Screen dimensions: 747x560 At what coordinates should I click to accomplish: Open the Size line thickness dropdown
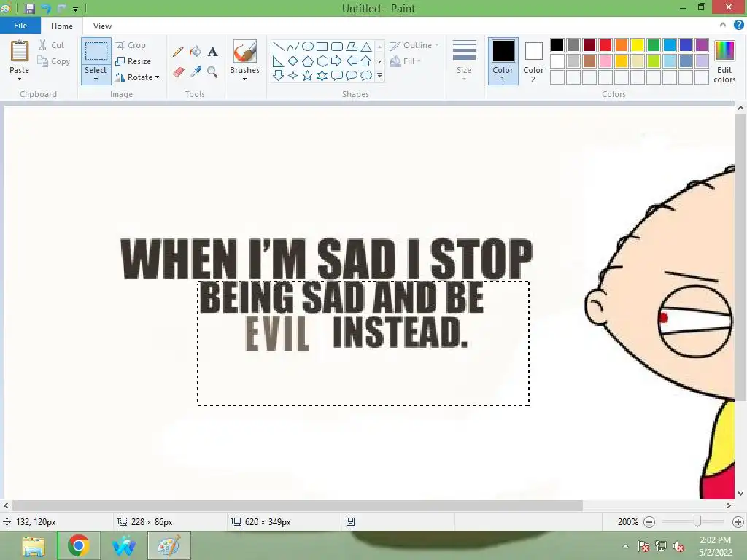[464, 61]
